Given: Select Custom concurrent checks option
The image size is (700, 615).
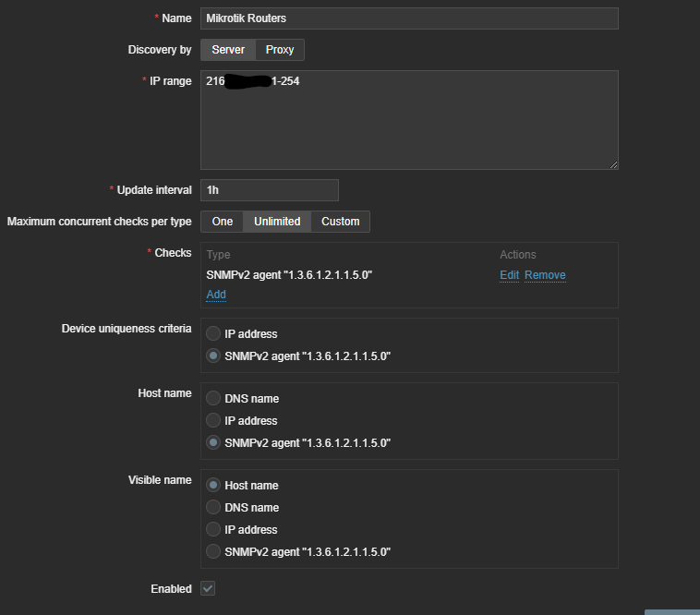Looking at the screenshot, I should (x=340, y=222).
